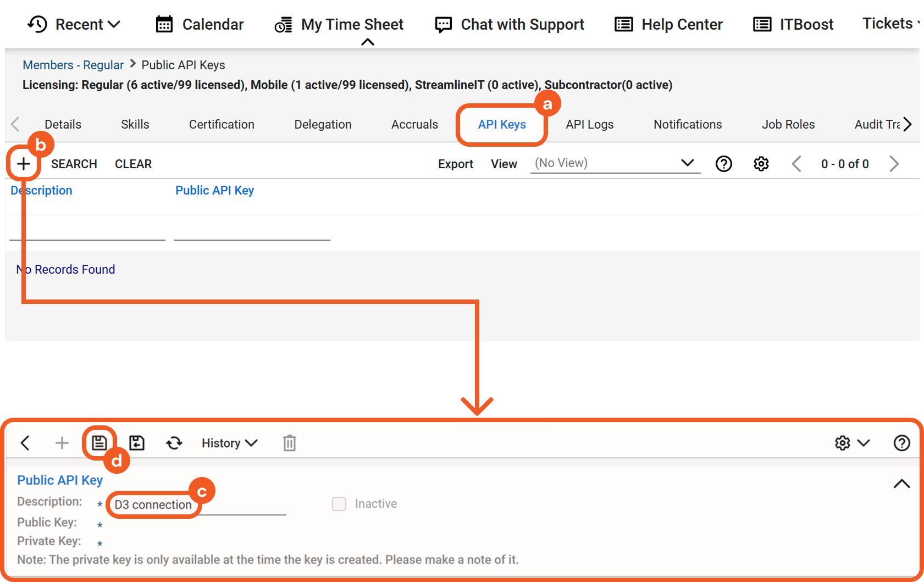This screenshot has height=582, width=924.
Task: Click the plus icon to add API key
Action: (24, 164)
